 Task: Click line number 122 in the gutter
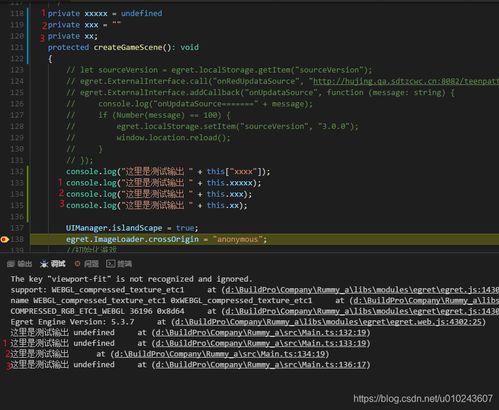click(x=17, y=59)
